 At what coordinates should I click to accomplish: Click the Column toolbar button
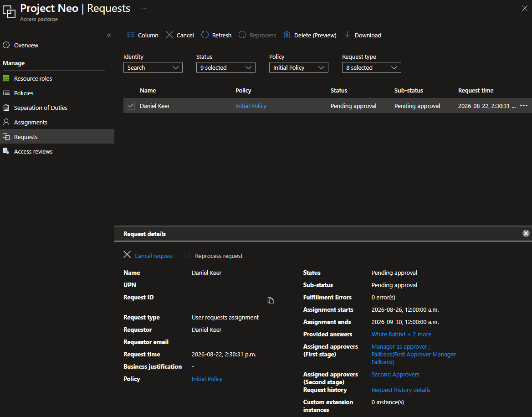click(x=143, y=35)
